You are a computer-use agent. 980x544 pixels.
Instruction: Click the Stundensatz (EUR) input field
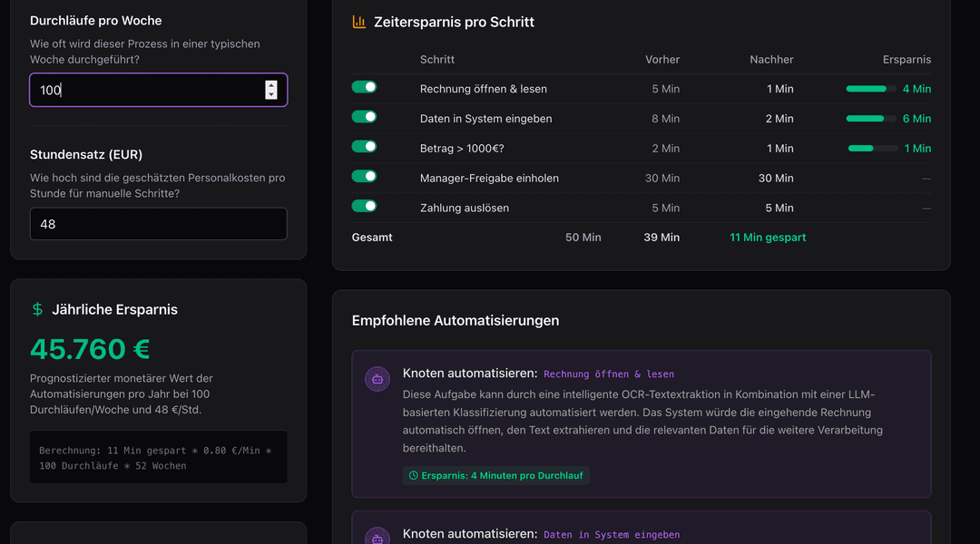point(159,224)
